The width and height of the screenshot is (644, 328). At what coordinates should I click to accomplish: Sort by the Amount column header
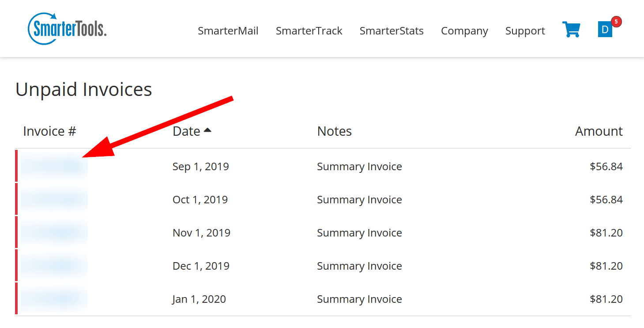point(599,131)
